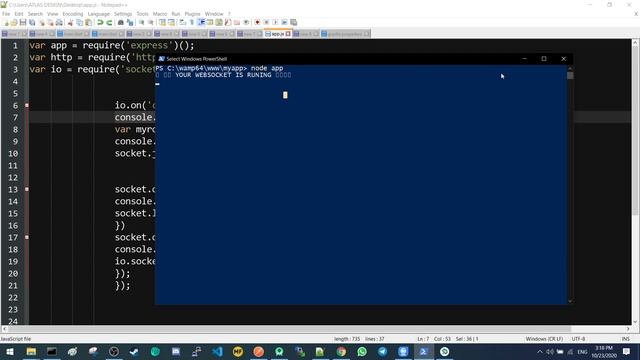Screen dimensions: 640x360
Task: Open the Search menu
Action: 35,14
